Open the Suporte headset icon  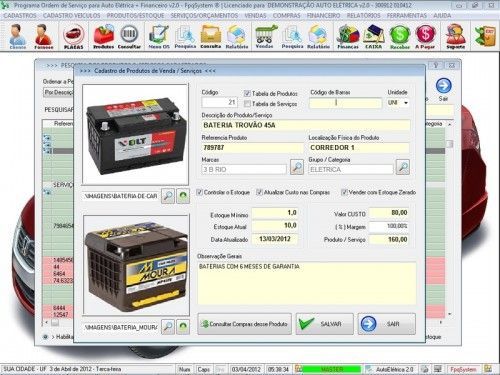[455, 37]
